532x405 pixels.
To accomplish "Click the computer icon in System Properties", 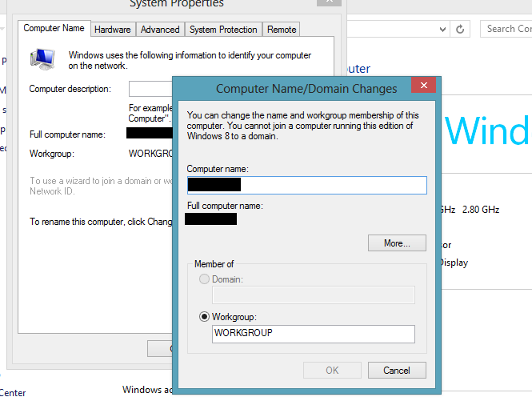I will tap(42, 59).
